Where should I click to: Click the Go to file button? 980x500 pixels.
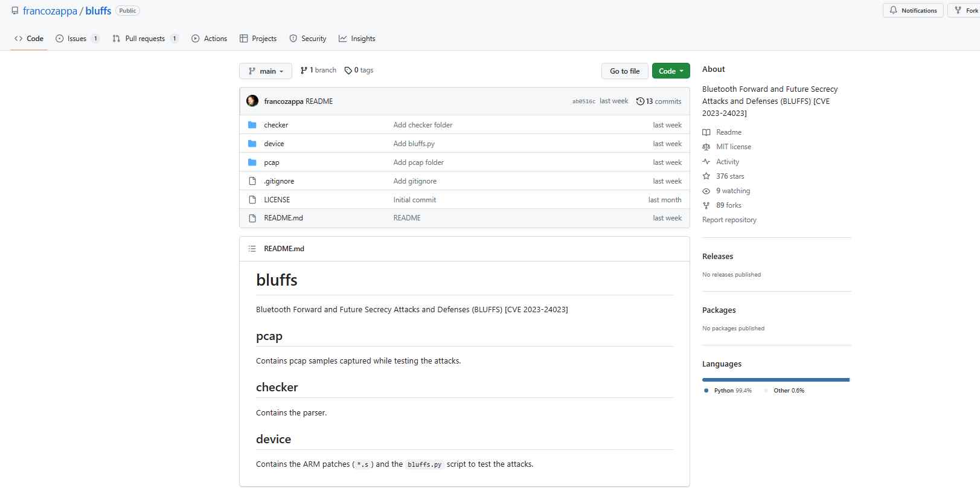click(x=624, y=71)
